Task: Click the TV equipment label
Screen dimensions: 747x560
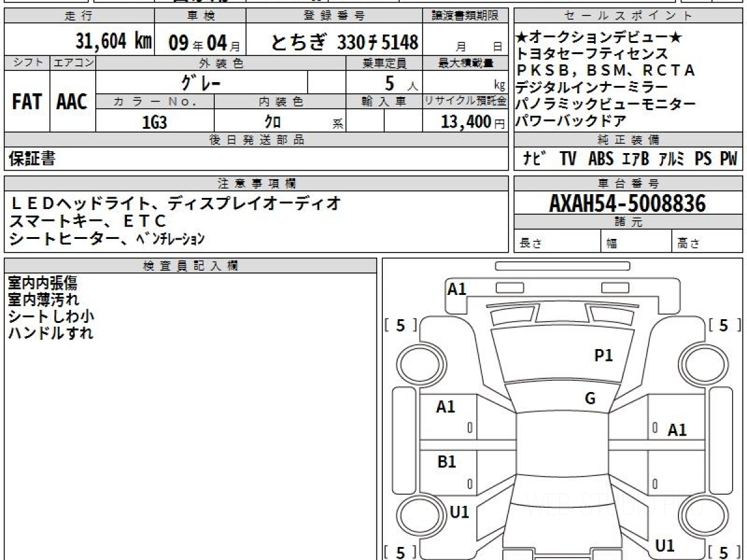Action: tap(568, 159)
